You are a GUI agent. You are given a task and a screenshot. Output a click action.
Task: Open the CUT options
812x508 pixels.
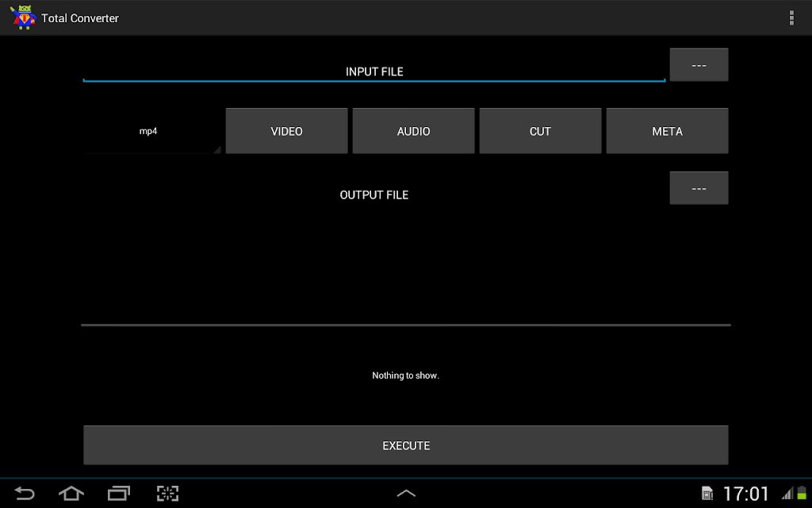pyautogui.click(x=540, y=131)
